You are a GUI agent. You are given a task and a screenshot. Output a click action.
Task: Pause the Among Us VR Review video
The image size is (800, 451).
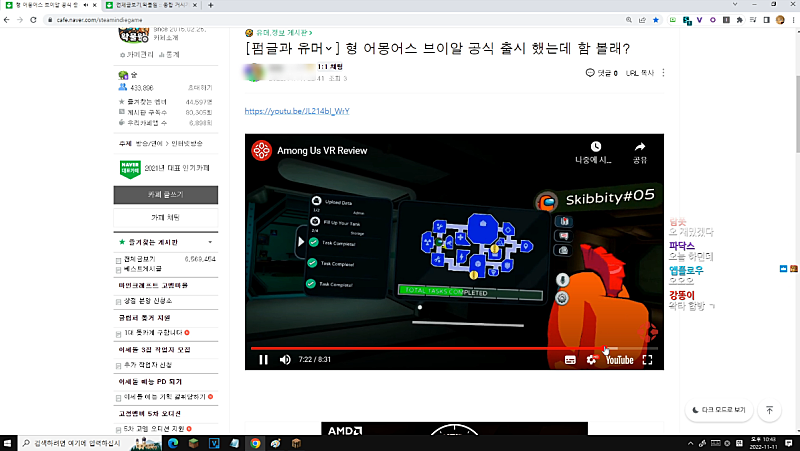tap(263, 360)
